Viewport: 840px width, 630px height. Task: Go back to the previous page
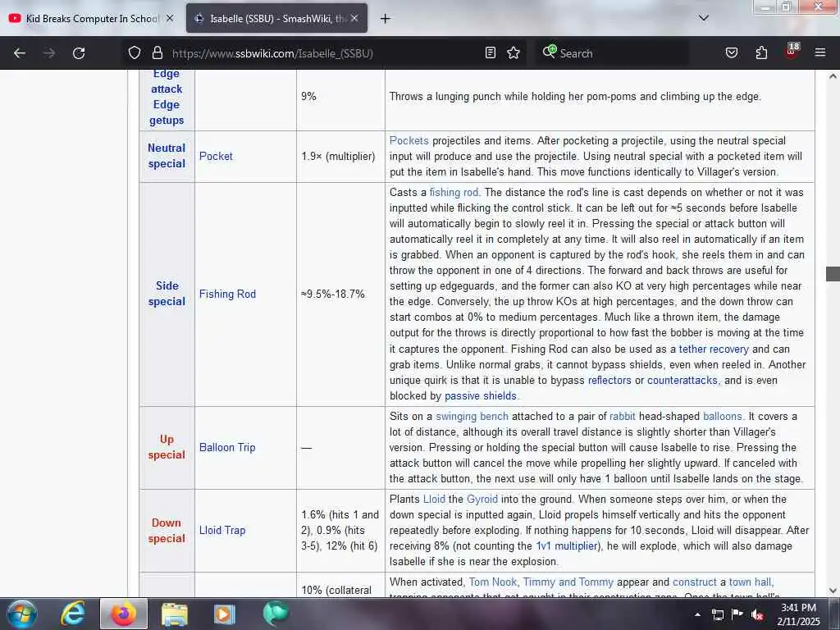(20, 53)
